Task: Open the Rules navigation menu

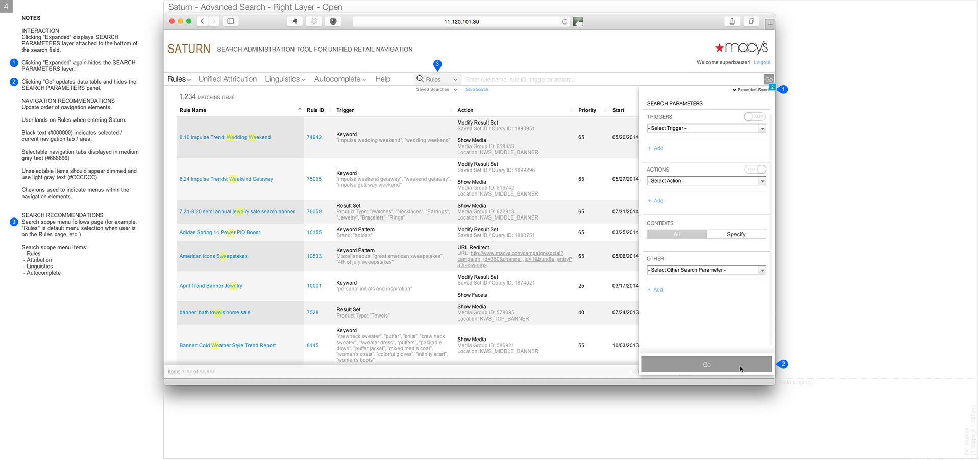Action: point(179,79)
